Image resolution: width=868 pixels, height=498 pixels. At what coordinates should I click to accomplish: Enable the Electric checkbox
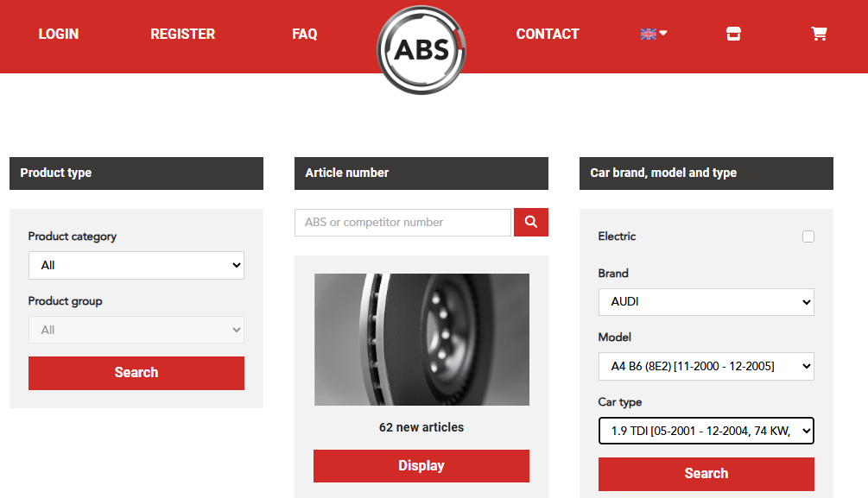(808, 236)
